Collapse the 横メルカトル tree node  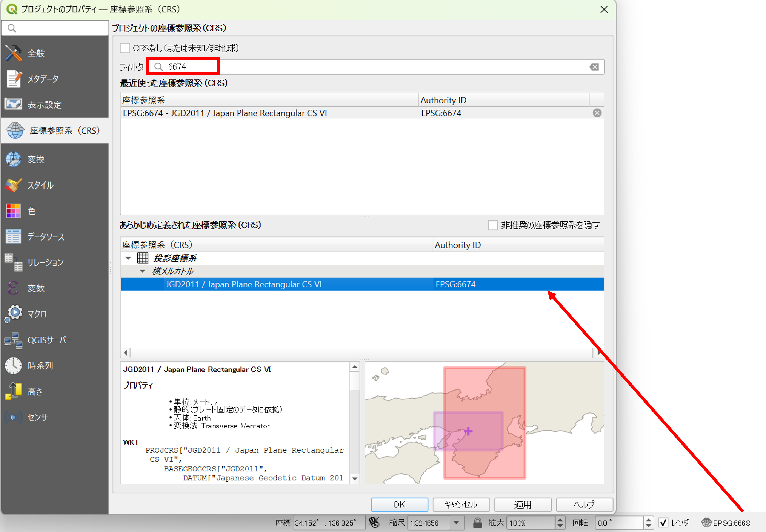(142, 271)
